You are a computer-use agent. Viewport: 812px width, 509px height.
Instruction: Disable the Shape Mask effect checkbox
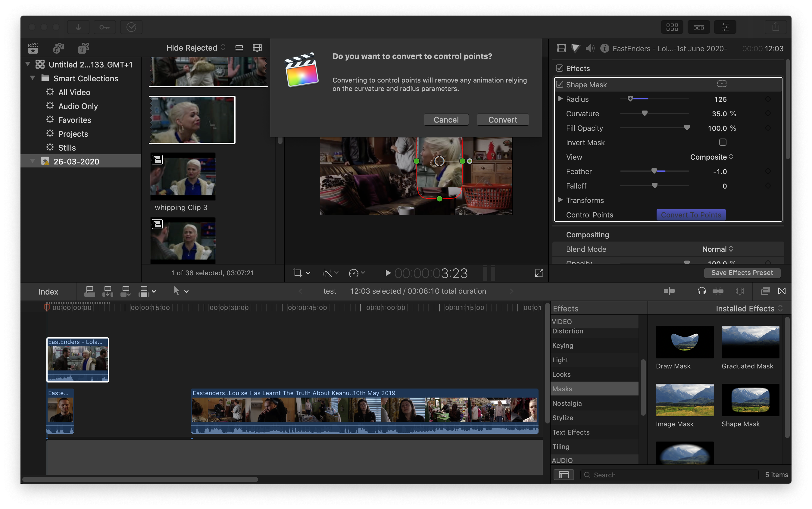560,85
